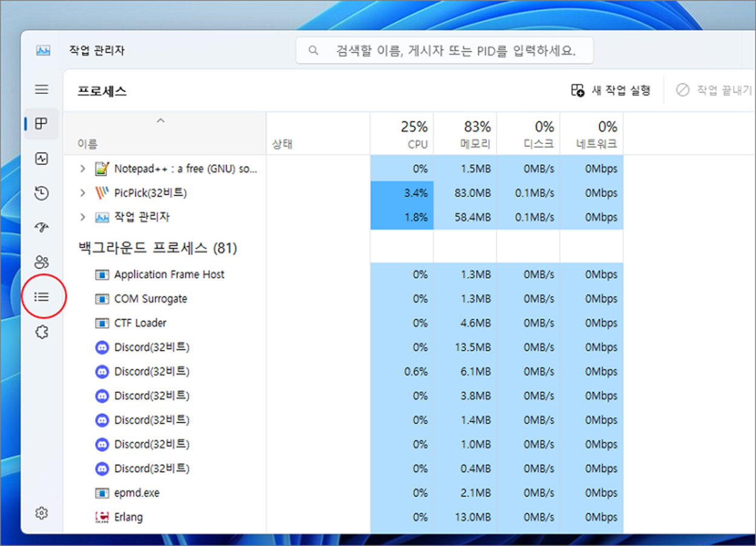The image size is (756, 546).
Task: Click icon of Discord row using 13.5MB
Action: 102,347
